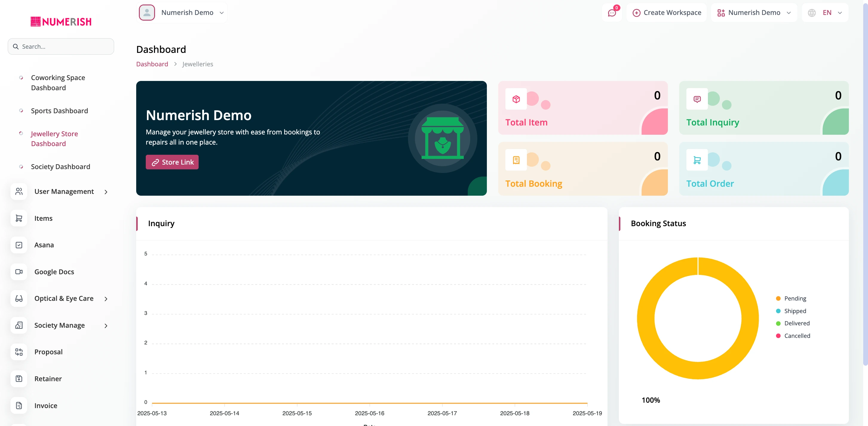This screenshot has width=868, height=426.
Task: Select Jewellery Store Dashboard
Action: [x=54, y=139]
